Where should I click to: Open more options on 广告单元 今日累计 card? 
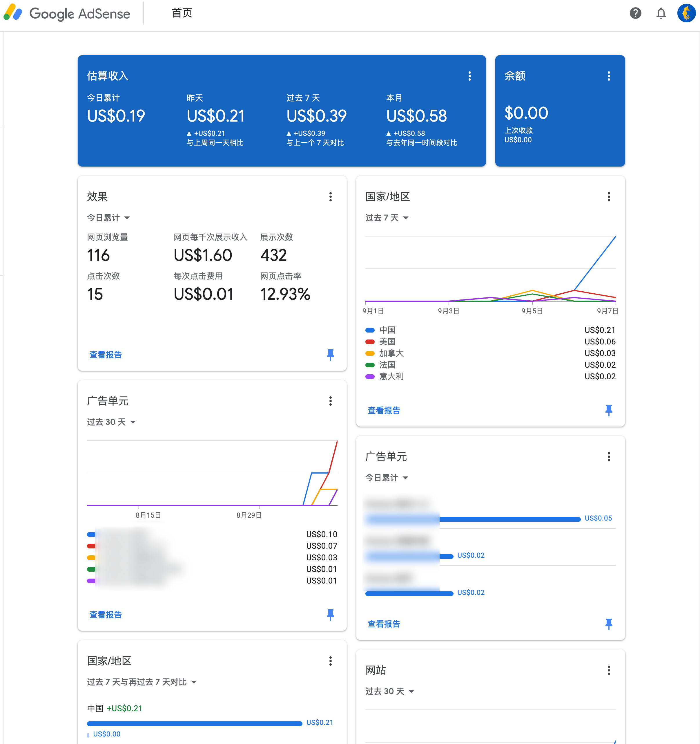tap(609, 456)
